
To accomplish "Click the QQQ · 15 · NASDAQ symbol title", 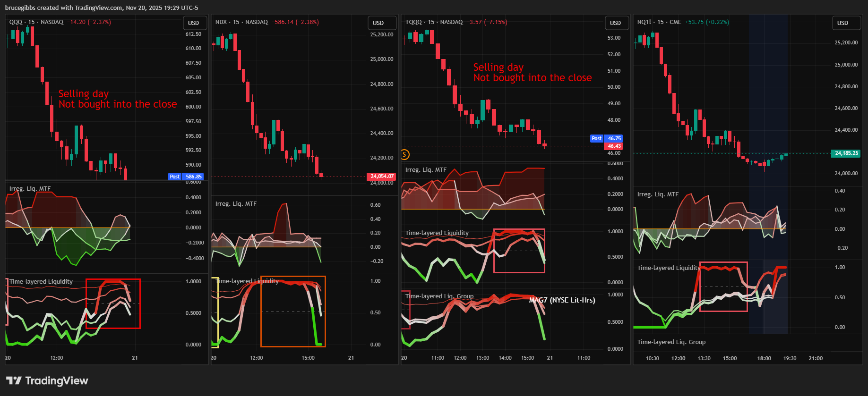I will click(x=36, y=22).
